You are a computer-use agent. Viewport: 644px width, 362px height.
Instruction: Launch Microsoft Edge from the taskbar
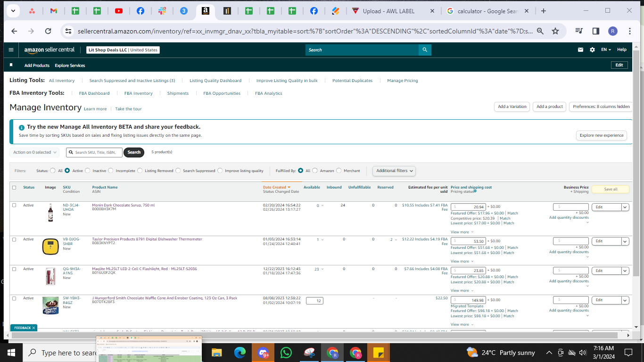(240, 353)
